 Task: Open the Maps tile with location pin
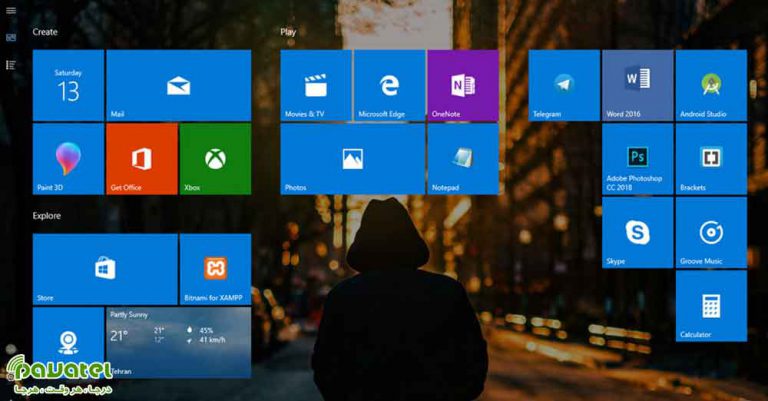click(68, 342)
